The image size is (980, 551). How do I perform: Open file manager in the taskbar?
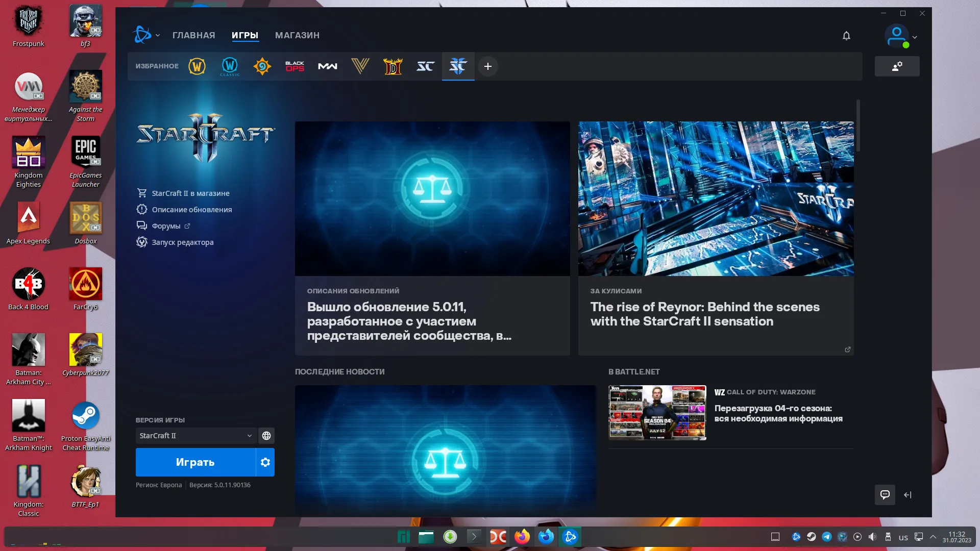[x=426, y=537]
